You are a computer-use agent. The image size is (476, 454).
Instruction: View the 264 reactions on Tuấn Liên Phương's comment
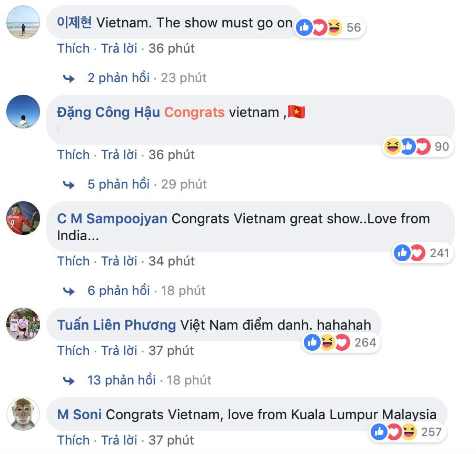tap(341, 342)
